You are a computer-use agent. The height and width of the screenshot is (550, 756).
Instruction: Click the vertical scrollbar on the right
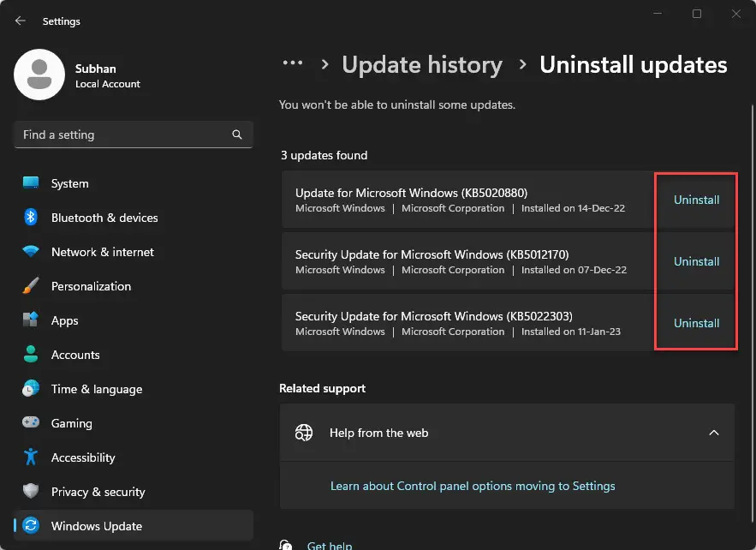pyautogui.click(x=752, y=314)
